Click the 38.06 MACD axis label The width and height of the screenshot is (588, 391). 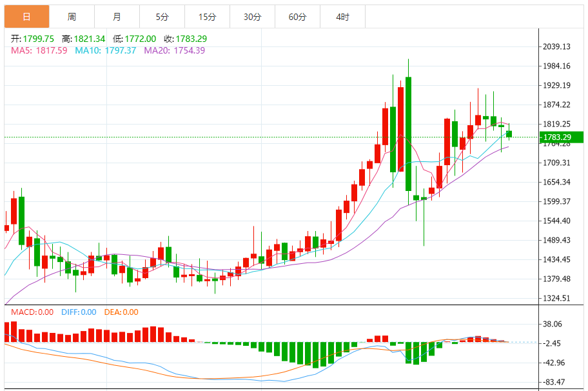tap(554, 325)
